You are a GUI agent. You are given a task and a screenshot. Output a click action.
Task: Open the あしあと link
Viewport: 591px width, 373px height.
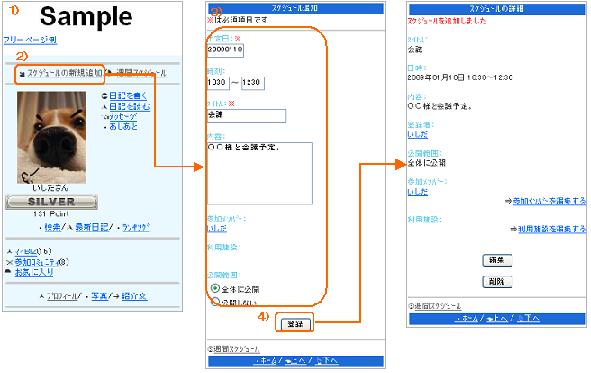pos(123,126)
